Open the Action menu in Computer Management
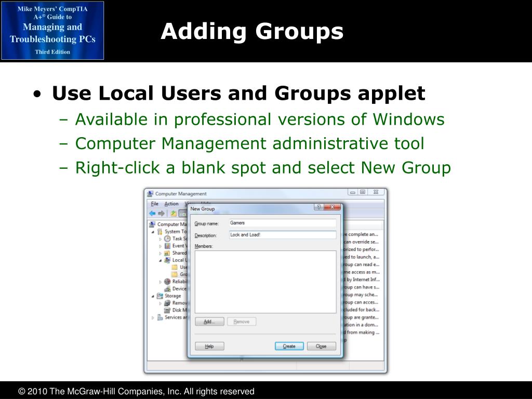 click(171, 204)
